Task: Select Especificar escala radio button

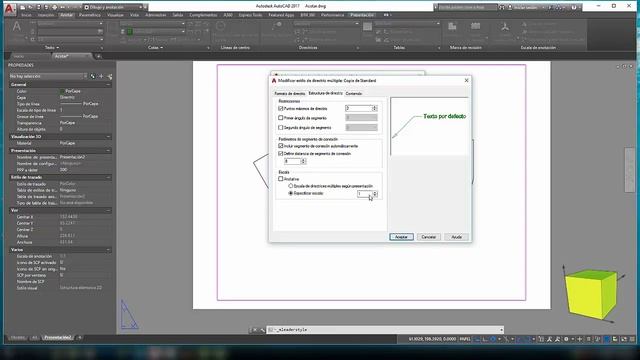Action: tap(291, 193)
